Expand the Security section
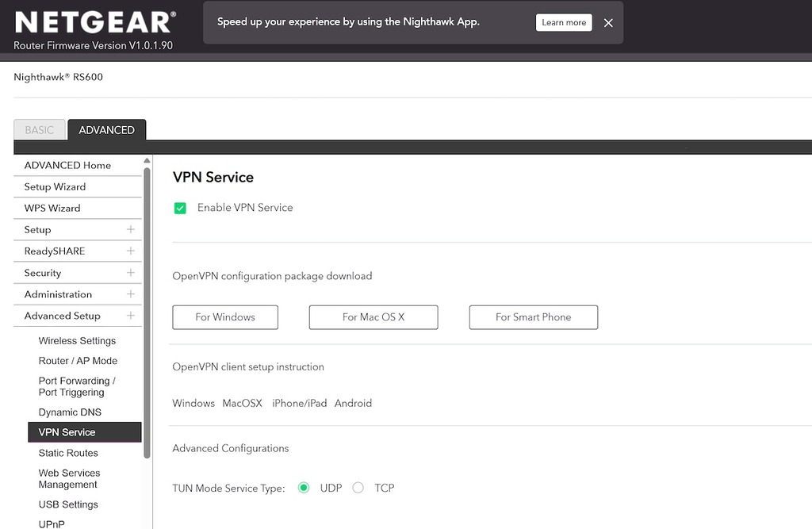812x529 pixels. [131, 273]
